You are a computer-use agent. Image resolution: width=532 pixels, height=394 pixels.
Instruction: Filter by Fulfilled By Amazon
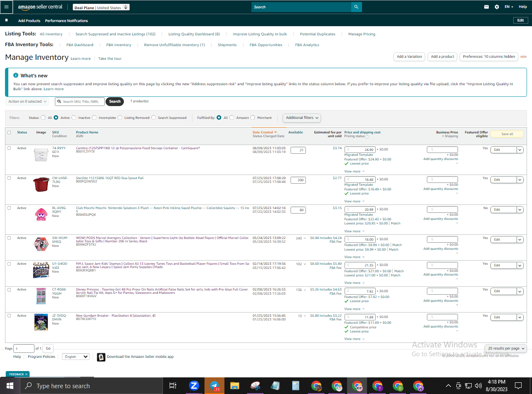232,118
